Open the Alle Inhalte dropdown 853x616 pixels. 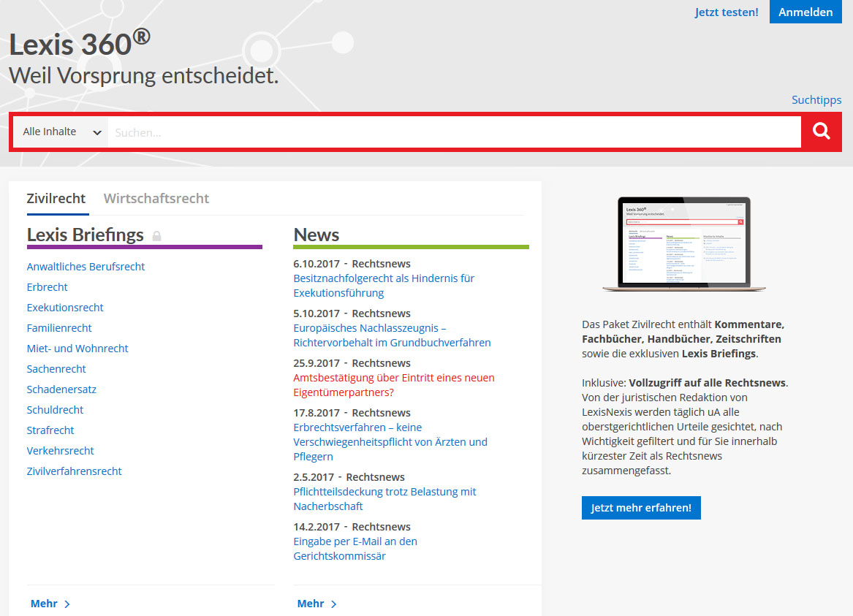61,132
